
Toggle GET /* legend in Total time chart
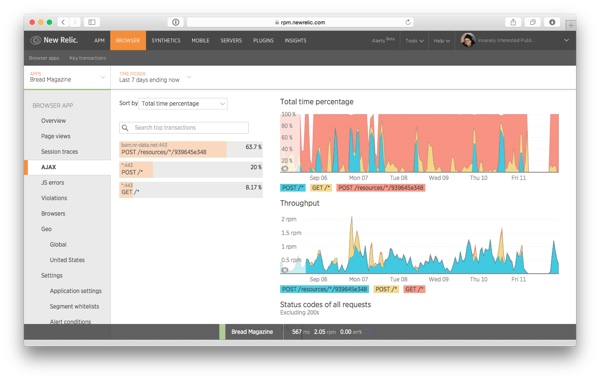click(x=321, y=188)
